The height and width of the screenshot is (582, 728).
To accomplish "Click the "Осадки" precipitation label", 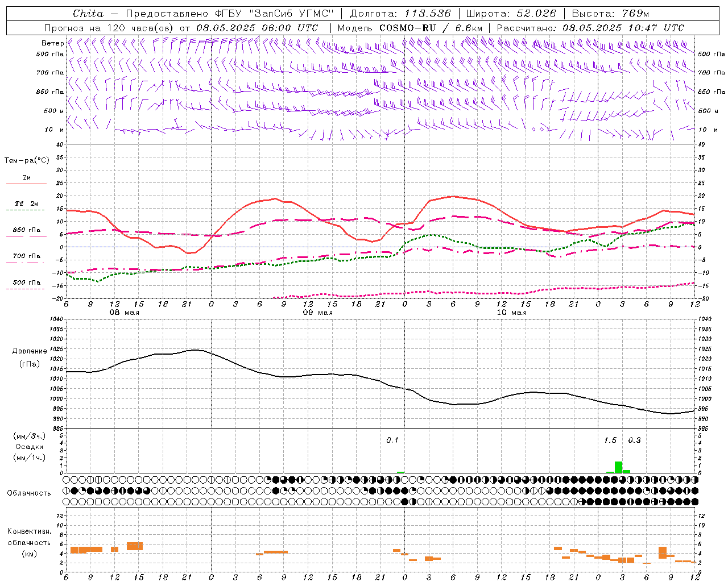I will click(x=30, y=447).
